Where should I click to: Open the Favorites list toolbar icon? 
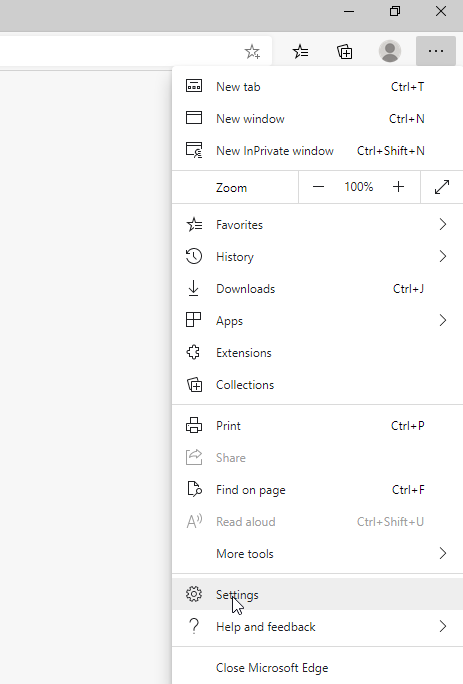300,52
